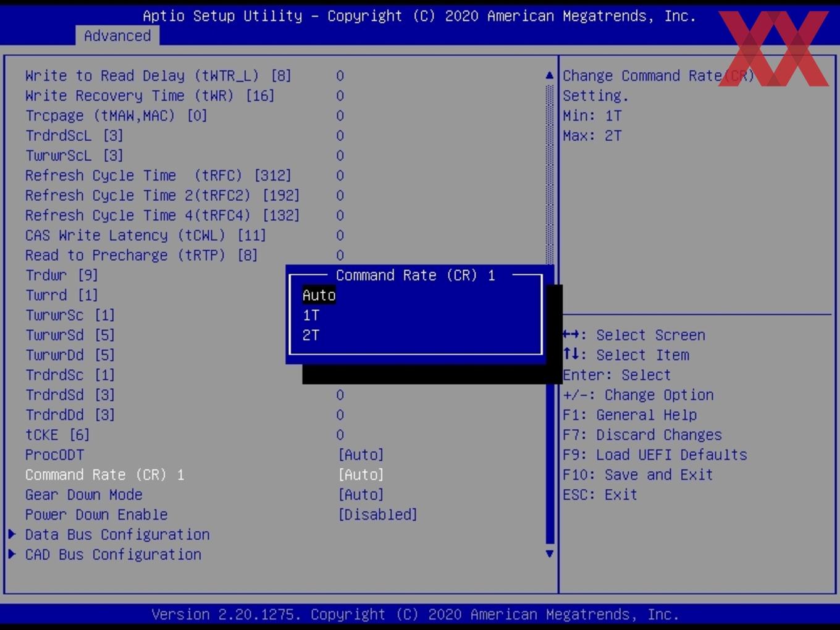This screenshot has width=840, height=630.
Task: Click Select Screen arrows hint
Action: coord(634,335)
